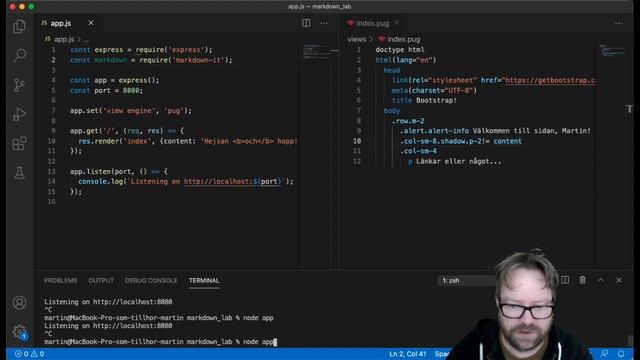The image size is (640, 360).
Task: Click line number 10 in index.pug
Action: pos(357,141)
